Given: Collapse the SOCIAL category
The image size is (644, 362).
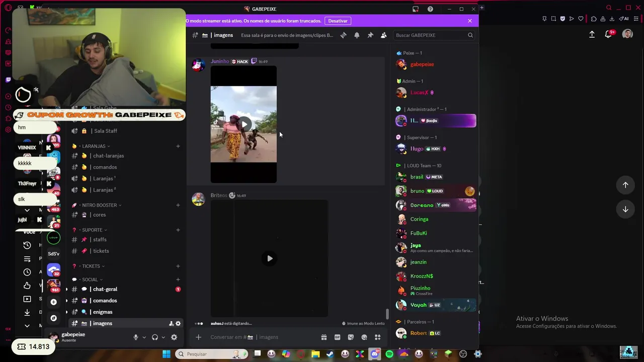Looking at the screenshot, I should [90, 280].
